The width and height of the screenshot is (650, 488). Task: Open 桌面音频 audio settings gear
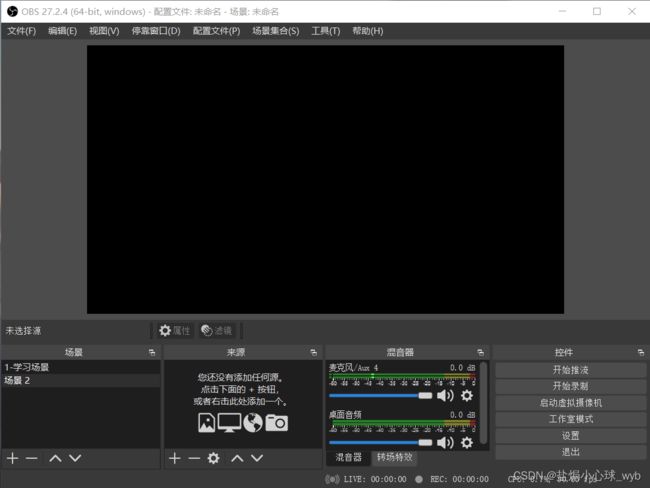[467, 442]
